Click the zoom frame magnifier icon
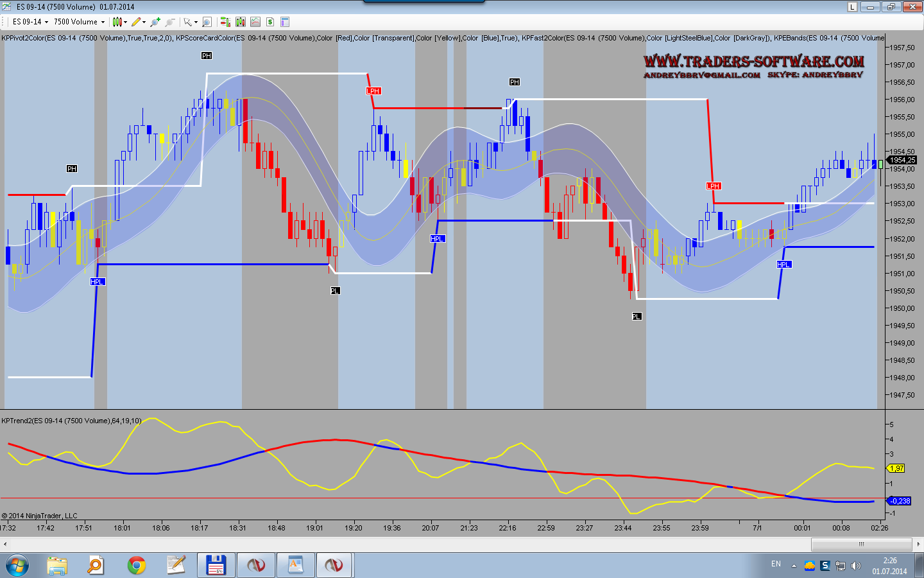The image size is (924, 578). tap(207, 22)
